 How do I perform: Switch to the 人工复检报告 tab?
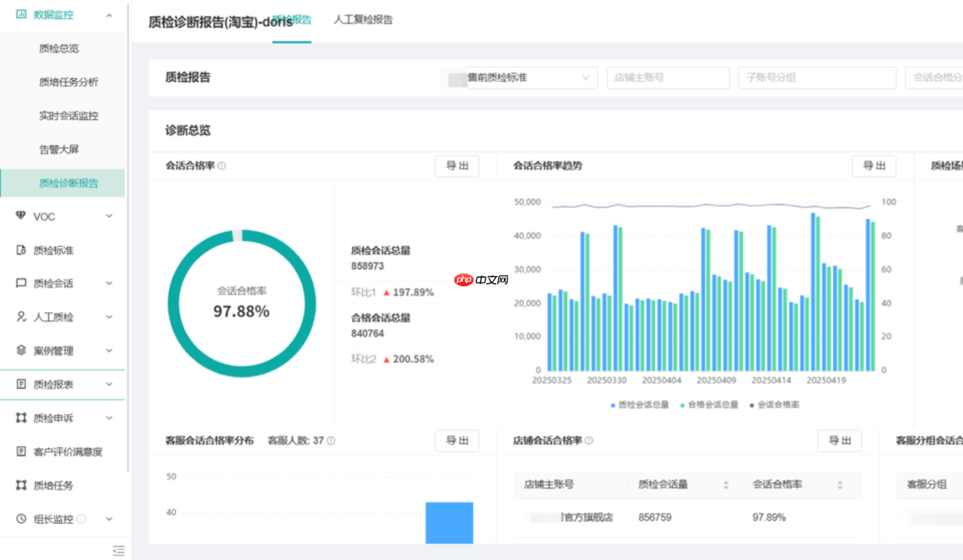pyautogui.click(x=362, y=20)
